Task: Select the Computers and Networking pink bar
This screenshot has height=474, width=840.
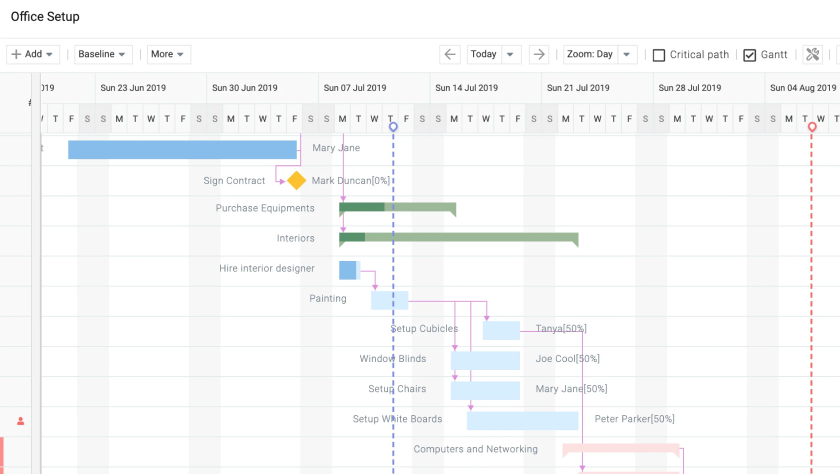Action: pyautogui.click(x=620, y=450)
